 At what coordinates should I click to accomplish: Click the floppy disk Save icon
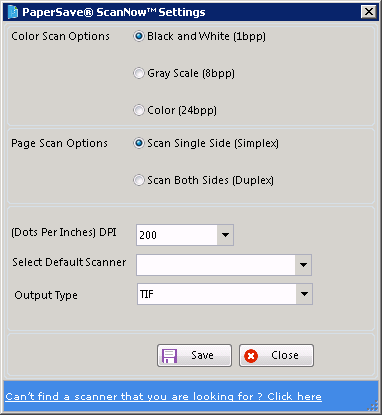(169, 356)
